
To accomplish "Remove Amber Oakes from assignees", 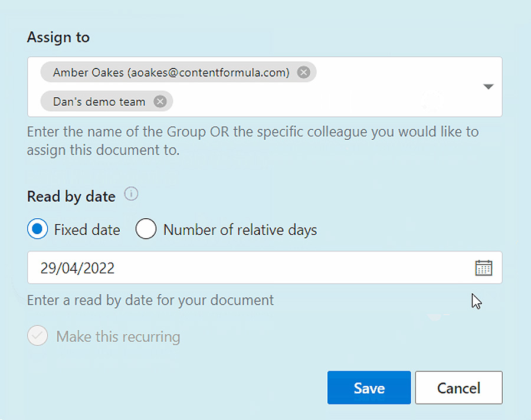I will coord(303,72).
